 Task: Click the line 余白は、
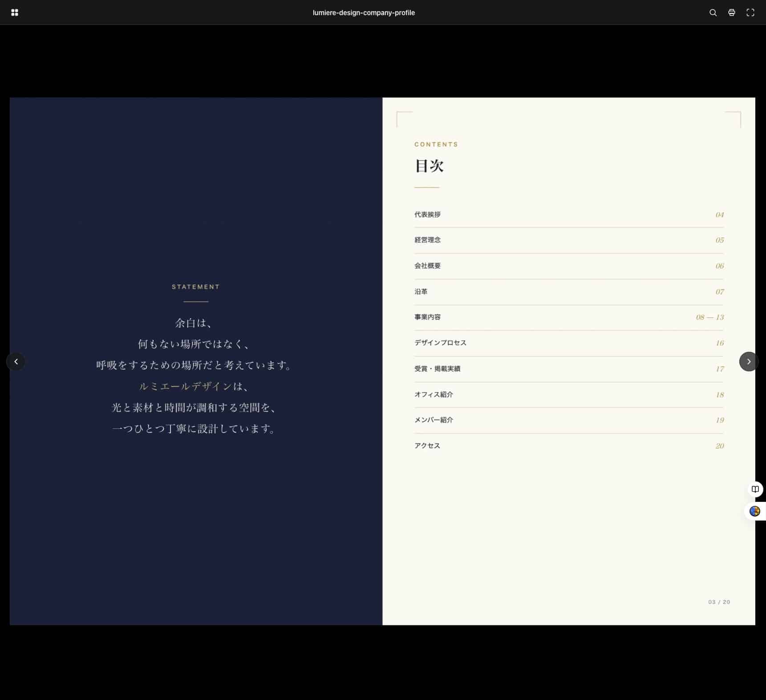tap(194, 323)
